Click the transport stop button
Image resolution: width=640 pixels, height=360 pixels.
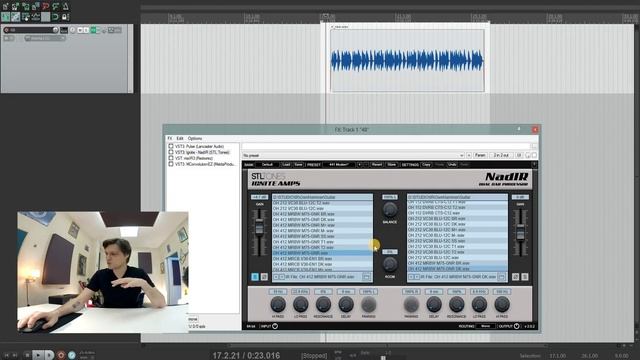click(27, 355)
